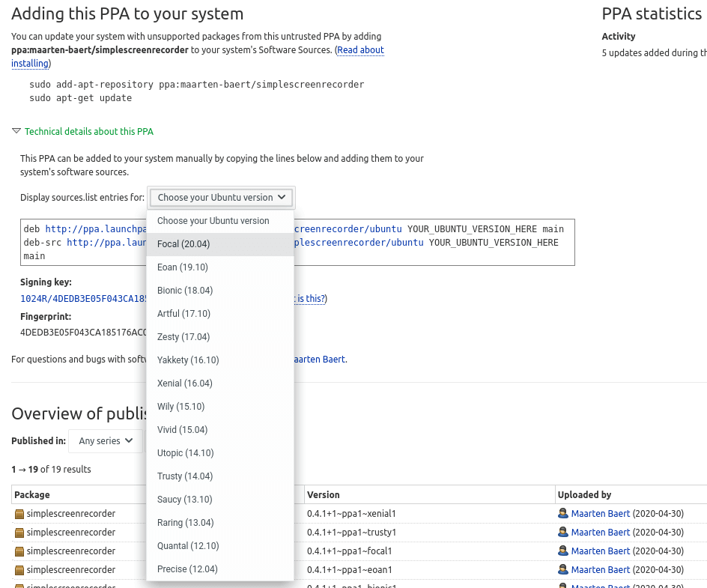The height and width of the screenshot is (588, 707).
Task: Pick Trusty (14.04) from the dropdown
Action: point(185,476)
